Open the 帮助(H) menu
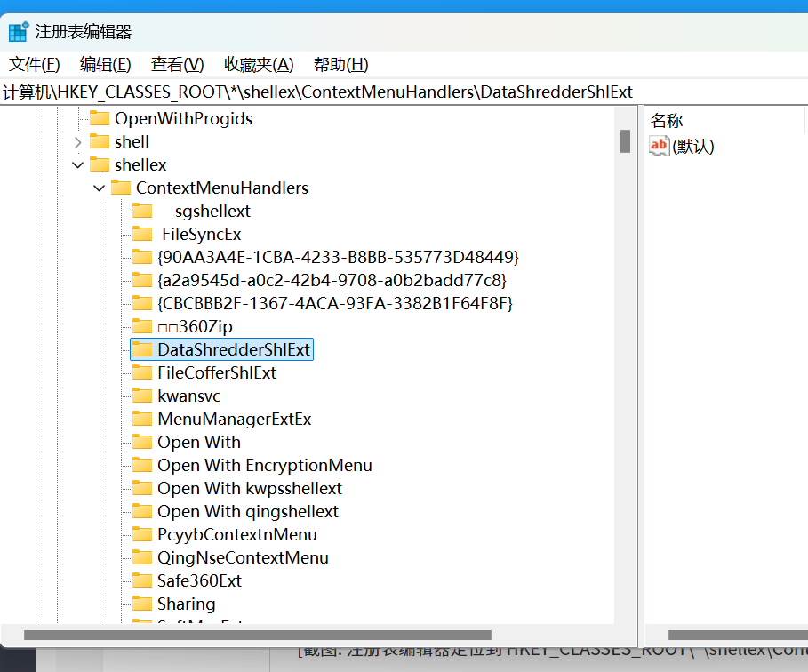This screenshot has height=672, width=808. [x=341, y=65]
